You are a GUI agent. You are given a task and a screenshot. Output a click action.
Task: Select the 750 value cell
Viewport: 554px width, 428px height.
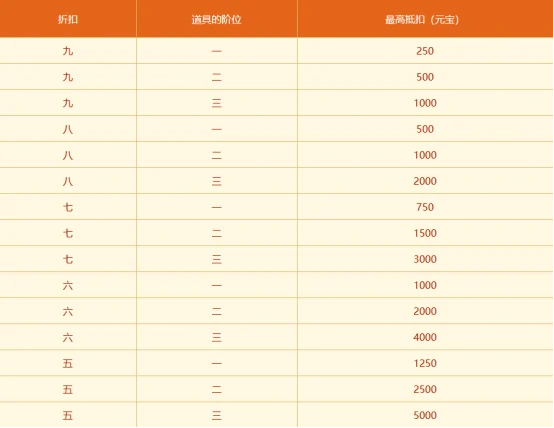tap(425, 207)
